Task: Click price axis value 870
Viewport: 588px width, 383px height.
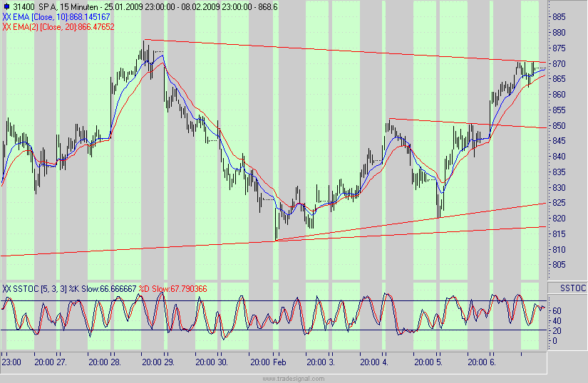Action: 559,64
